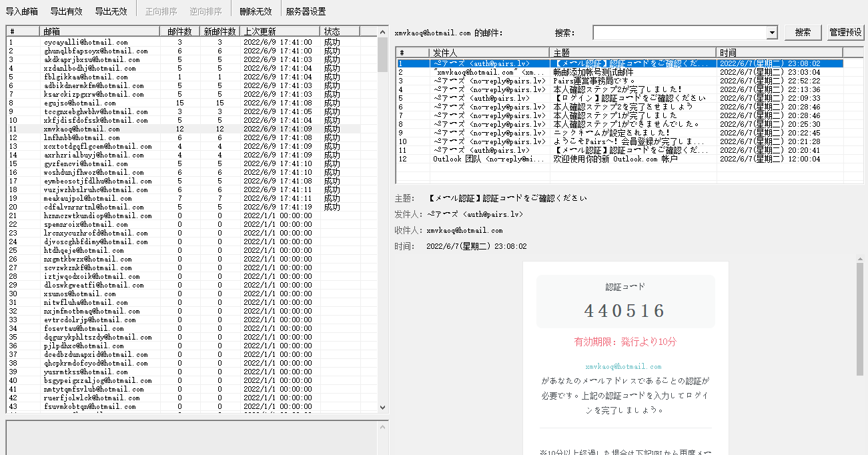Click 导出有效 menu item

66,11
